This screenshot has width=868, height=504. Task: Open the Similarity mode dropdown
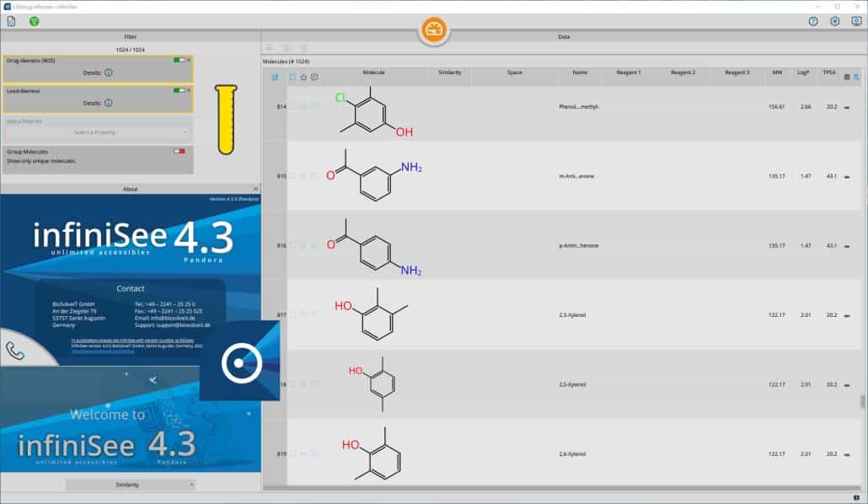click(130, 485)
